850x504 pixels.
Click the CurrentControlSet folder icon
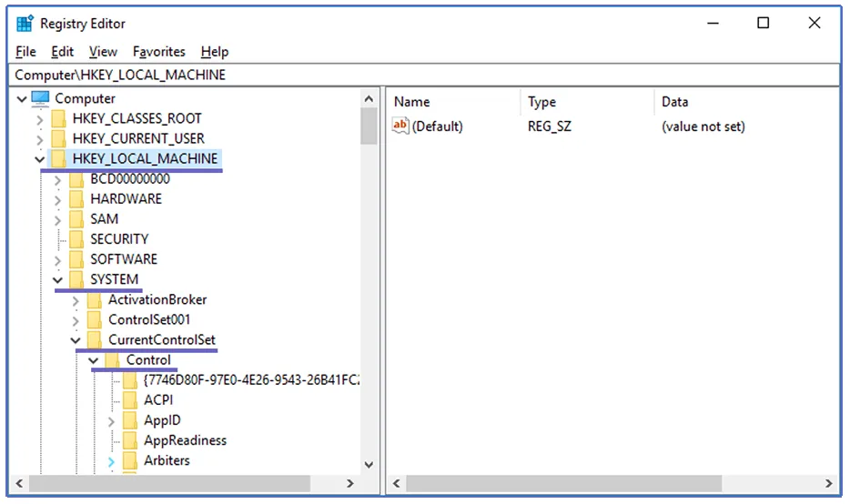click(95, 340)
